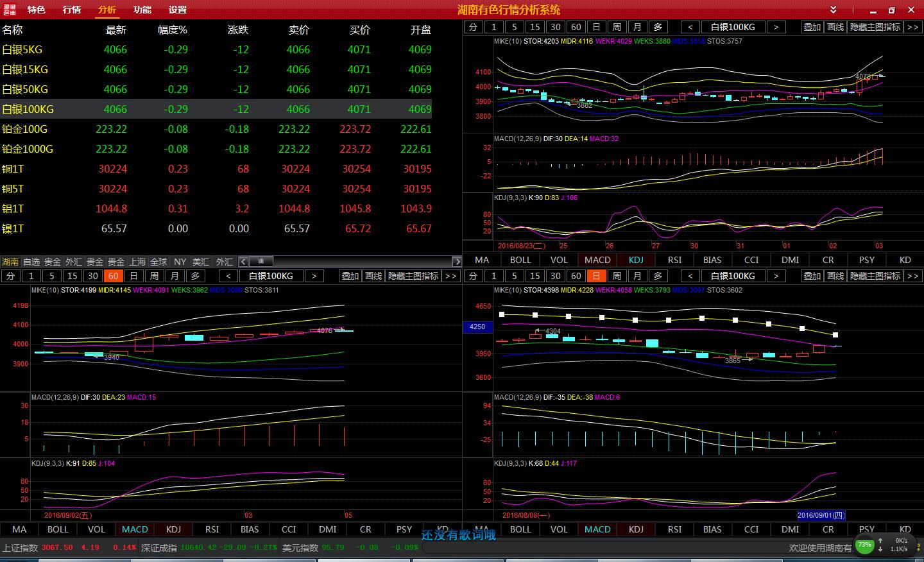Click the double-chevron collapse icon in title bar
The image size is (924, 562).
pos(833,10)
